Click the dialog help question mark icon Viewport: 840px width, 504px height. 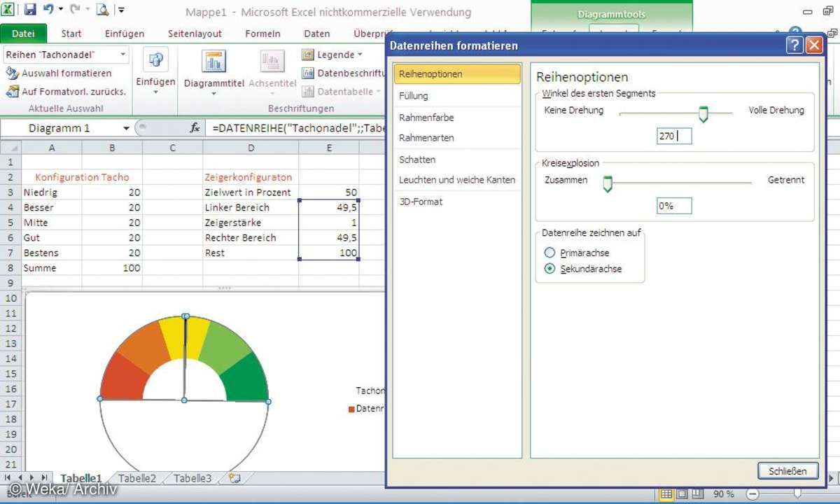tap(794, 45)
